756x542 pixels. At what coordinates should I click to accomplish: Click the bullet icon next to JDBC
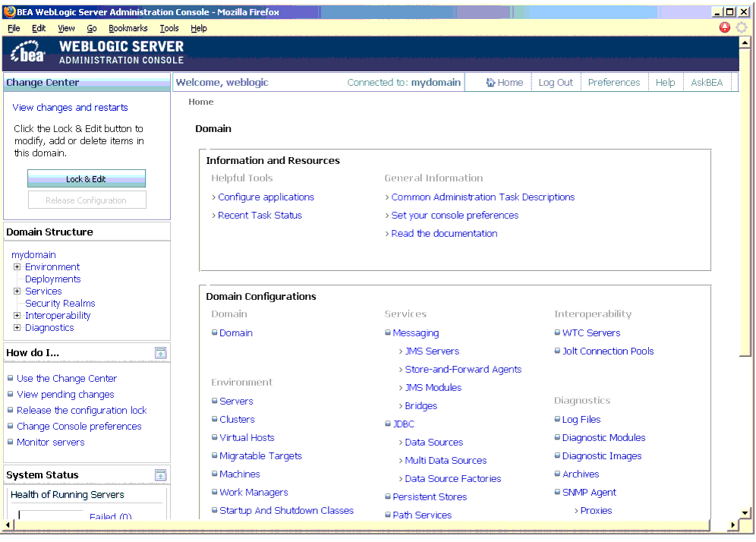(x=388, y=424)
